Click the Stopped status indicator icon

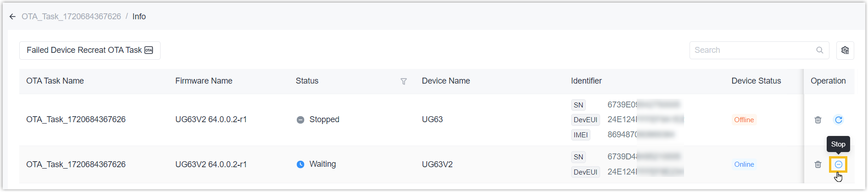300,120
